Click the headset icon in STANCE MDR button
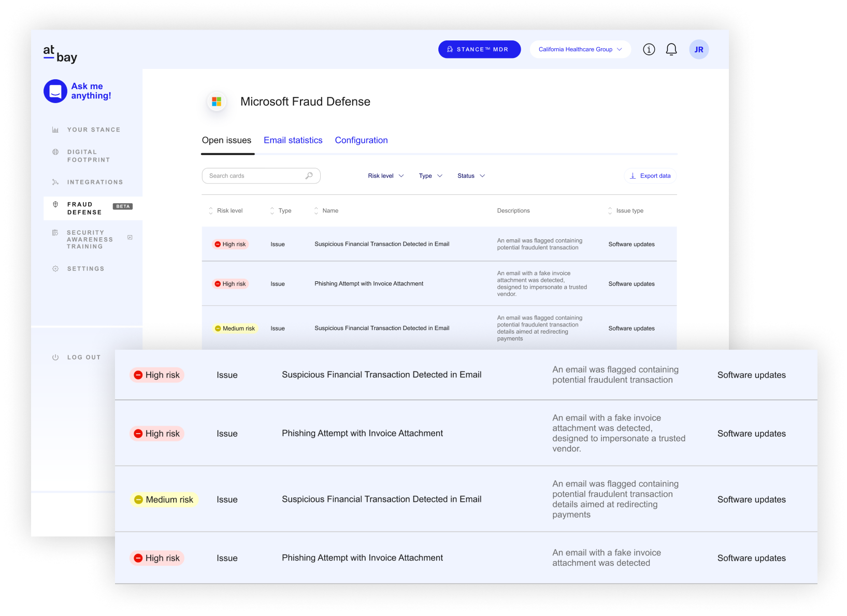847x616 pixels. point(450,50)
